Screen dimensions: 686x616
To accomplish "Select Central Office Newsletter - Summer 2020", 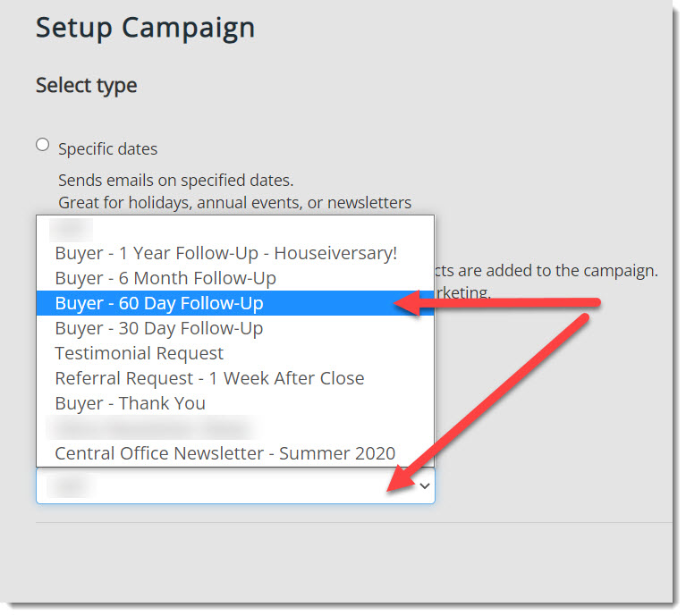I will coord(224,453).
